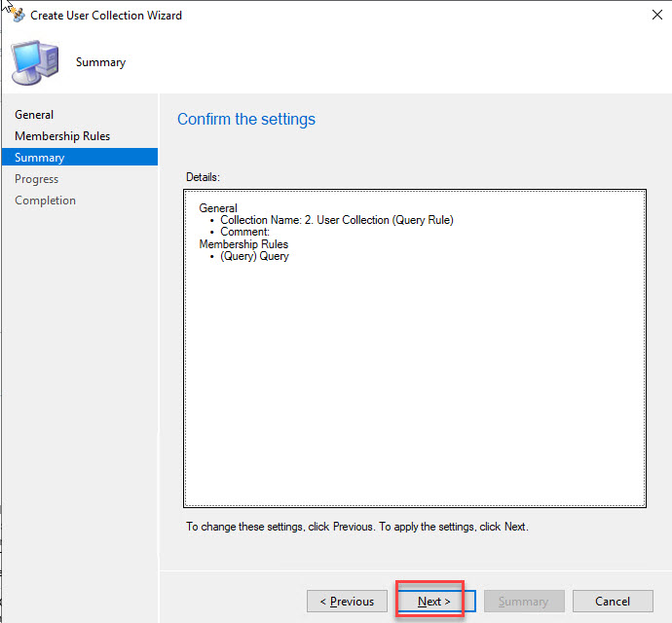Viewport: 672px width, 623px height.
Task: Click General heading inside details box
Action: [x=218, y=208]
